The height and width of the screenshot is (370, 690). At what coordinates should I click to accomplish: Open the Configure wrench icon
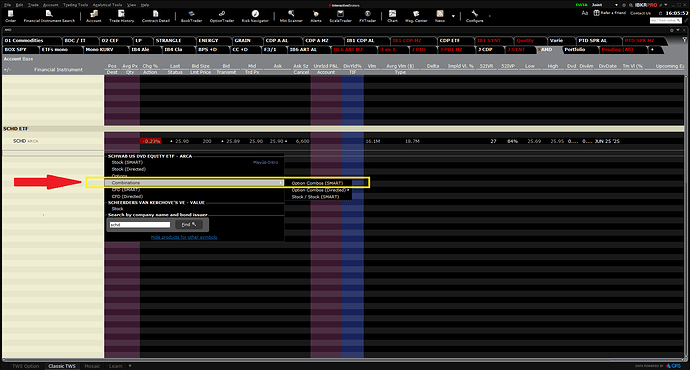point(474,16)
